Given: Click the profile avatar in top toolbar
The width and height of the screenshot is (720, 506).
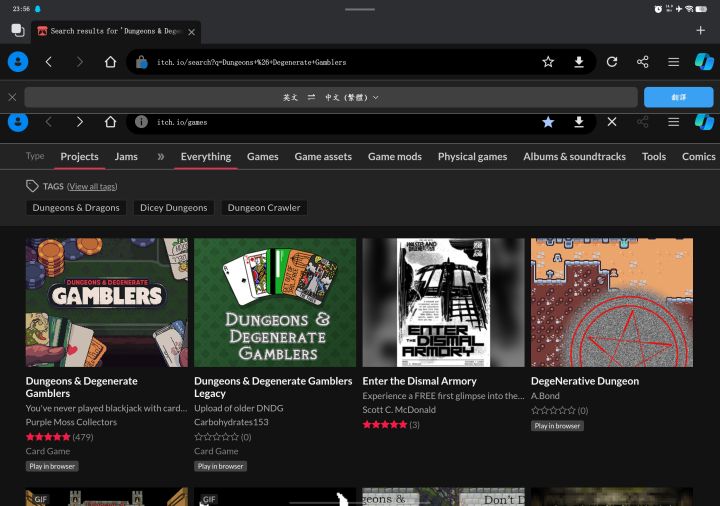Looking at the screenshot, I should [x=18, y=62].
